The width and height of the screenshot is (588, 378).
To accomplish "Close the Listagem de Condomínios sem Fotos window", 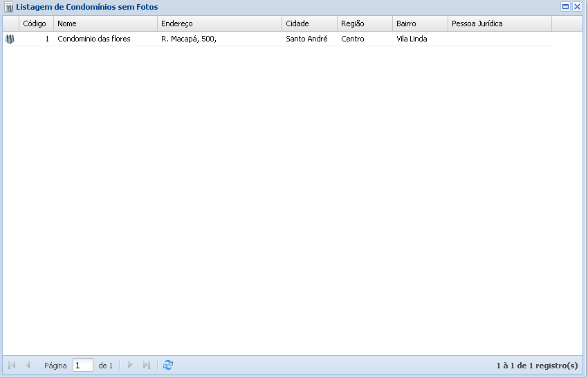I will (577, 7).
